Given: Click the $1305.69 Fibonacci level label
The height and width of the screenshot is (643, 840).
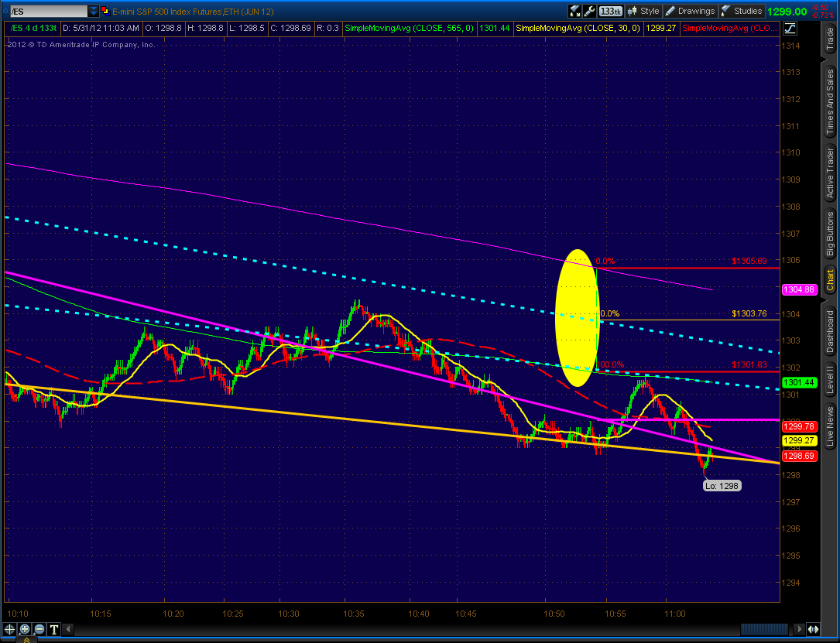Looking at the screenshot, I should click(749, 262).
